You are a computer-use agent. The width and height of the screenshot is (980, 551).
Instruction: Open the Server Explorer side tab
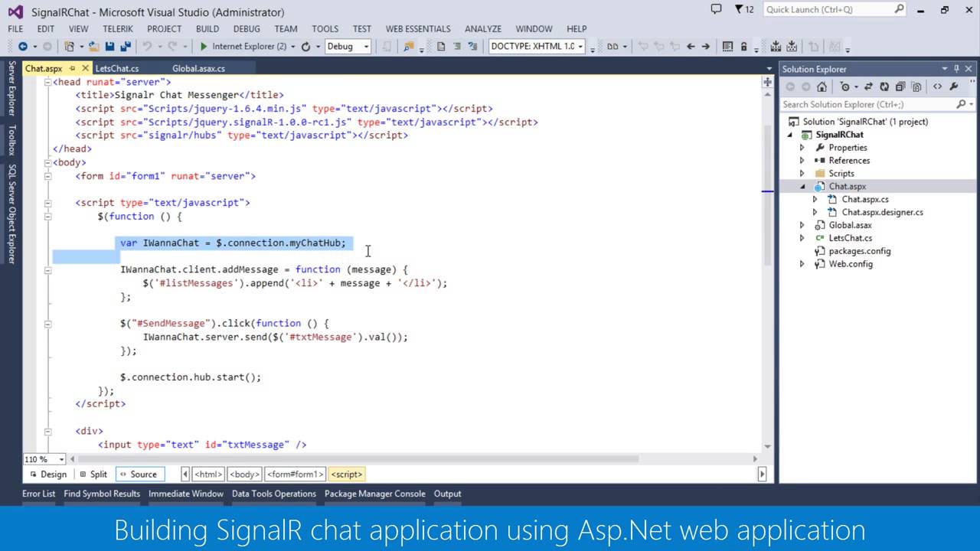pos(11,88)
